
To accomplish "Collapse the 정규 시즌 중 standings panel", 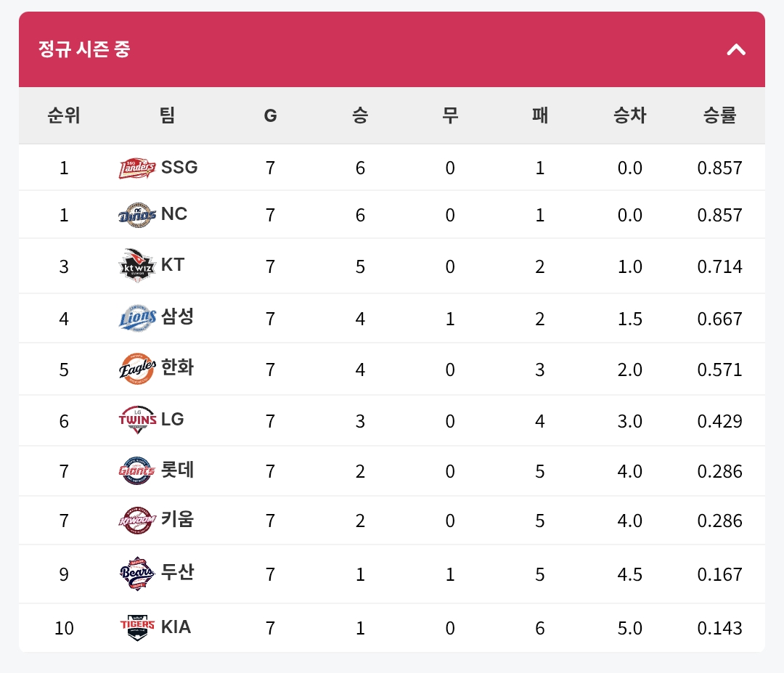I will [x=736, y=49].
